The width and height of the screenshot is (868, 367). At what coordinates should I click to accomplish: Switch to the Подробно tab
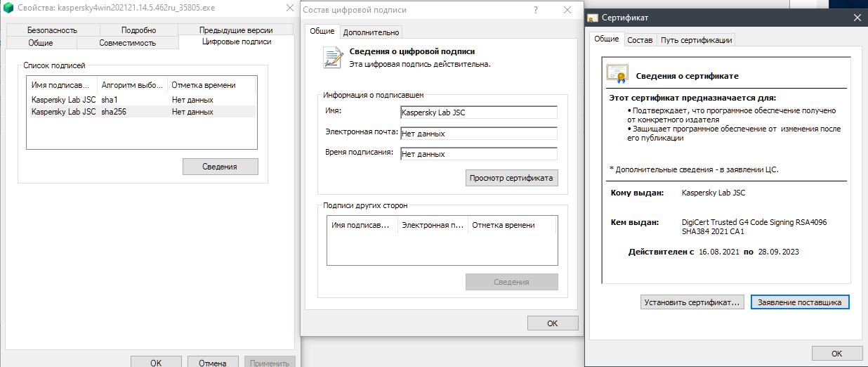138,30
